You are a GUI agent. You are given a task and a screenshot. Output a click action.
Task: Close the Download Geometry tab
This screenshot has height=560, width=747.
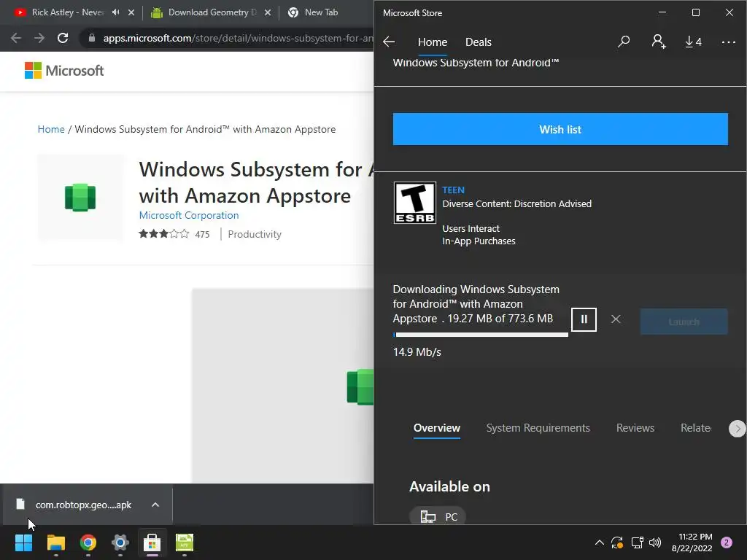coord(268,12)
